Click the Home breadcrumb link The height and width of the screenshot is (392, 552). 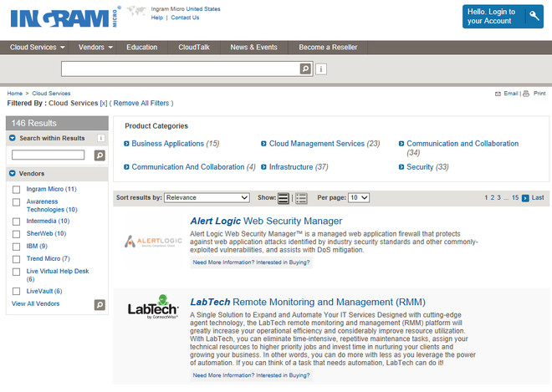[15, 94]
